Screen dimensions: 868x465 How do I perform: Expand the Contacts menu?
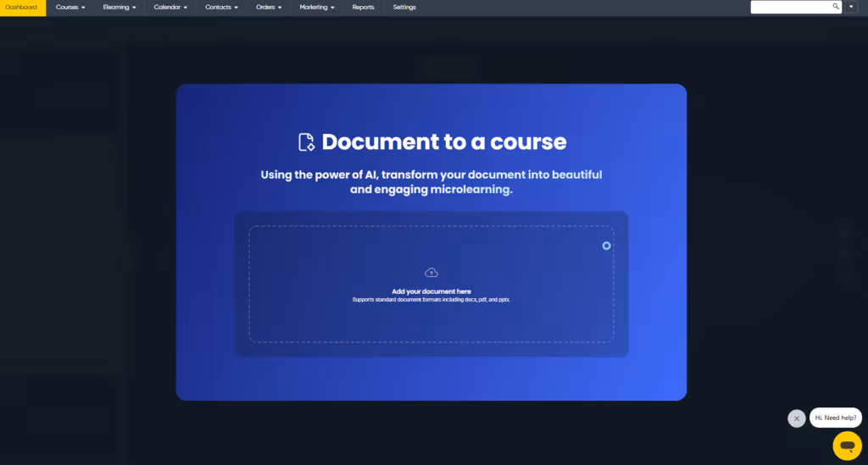coord(221,7)
